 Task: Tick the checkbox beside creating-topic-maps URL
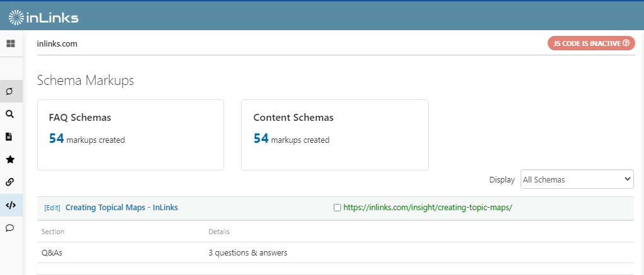pos(337,208)
